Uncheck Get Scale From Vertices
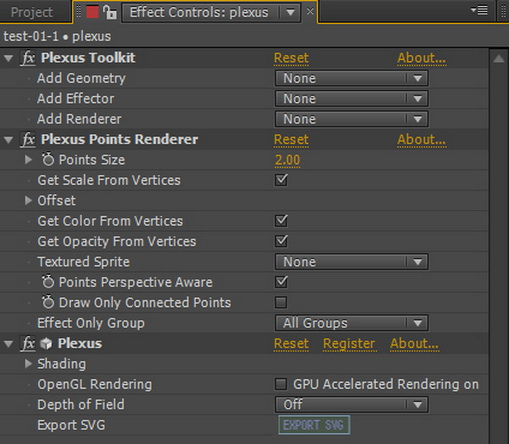The width and height of the screenshot is (509, 444). 281,180
